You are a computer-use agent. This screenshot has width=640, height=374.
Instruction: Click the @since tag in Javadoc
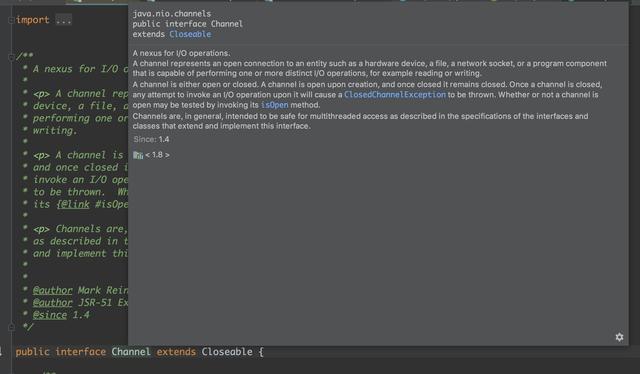(50, 315)
